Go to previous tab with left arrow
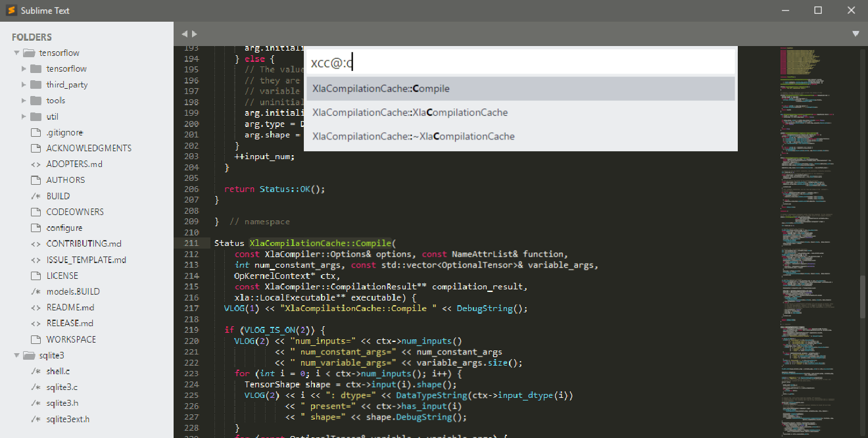The width and height of the screenshot is (868, 438). coord(185,34)
